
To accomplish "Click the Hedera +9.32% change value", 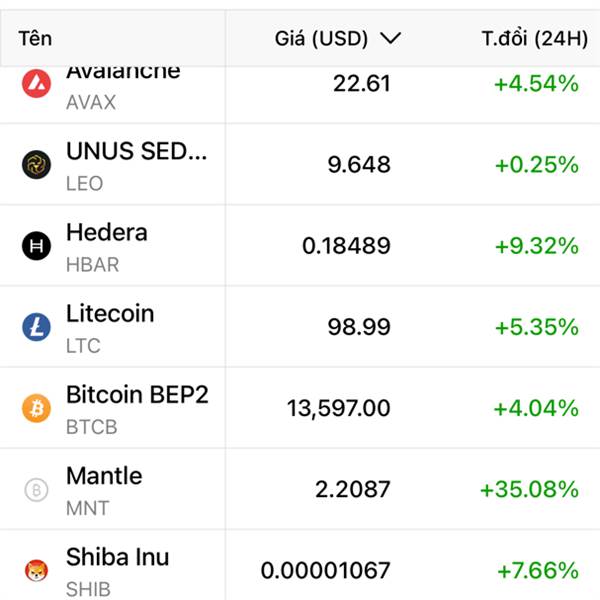I will tap(536, 246).
